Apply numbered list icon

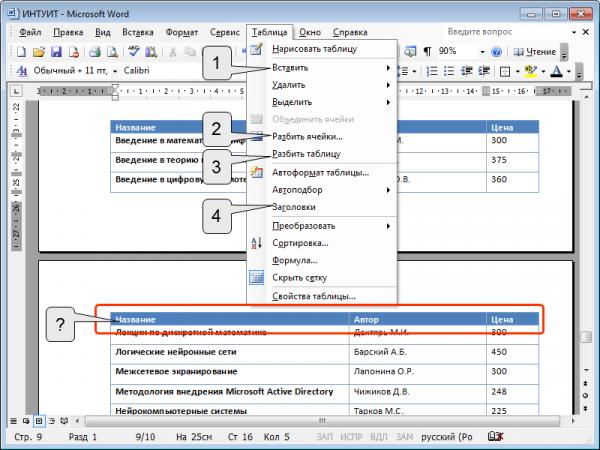point(432,71)
